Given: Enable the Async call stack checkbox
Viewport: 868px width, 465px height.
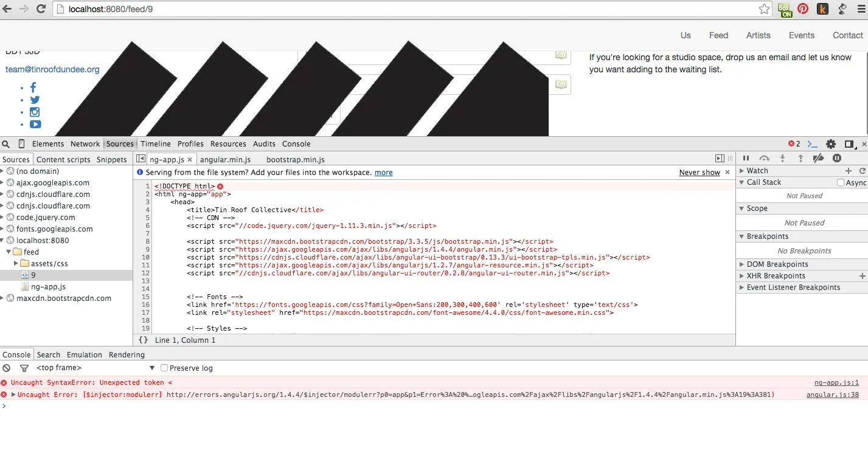Looking at the screenshot, I should pos(841,182).
